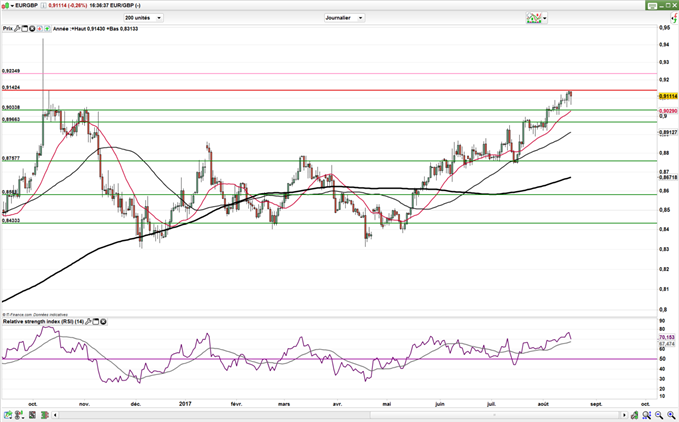679x422 pixels.
Task: Open the candlestick chart style icon
Action: pos(5,6)
